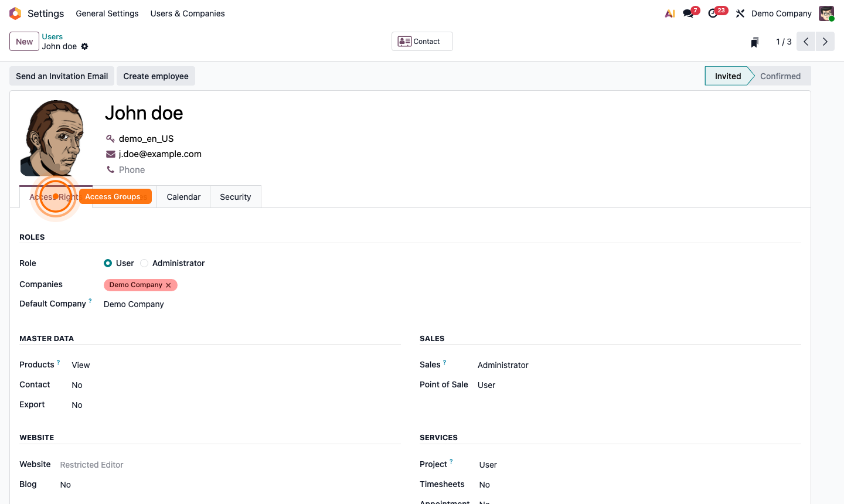The width and height of the screenshot is (844, 504).
Task: Click the Odoo apps logo beside Settings
Action: coord(15,13)
